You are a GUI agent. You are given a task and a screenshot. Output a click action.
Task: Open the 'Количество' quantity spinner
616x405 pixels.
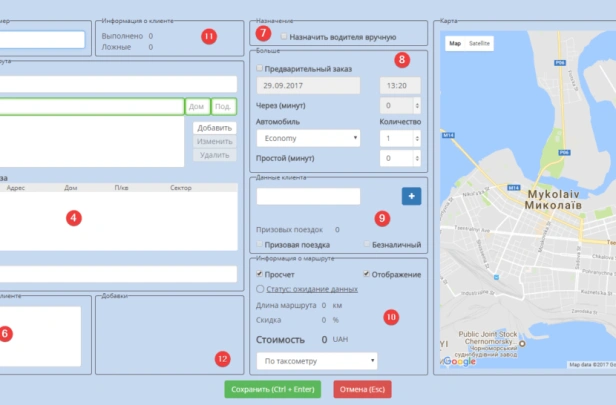point(400,138)
